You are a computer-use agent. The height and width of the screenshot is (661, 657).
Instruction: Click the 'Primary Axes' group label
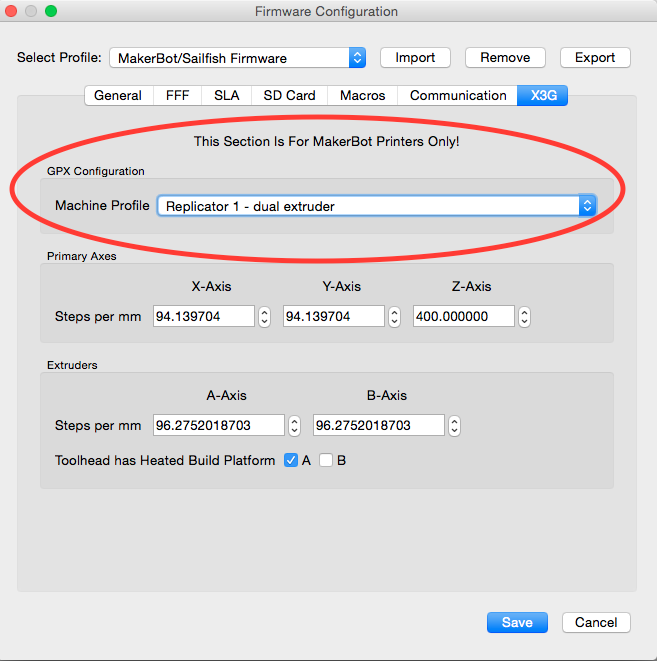tap(82, 256)
